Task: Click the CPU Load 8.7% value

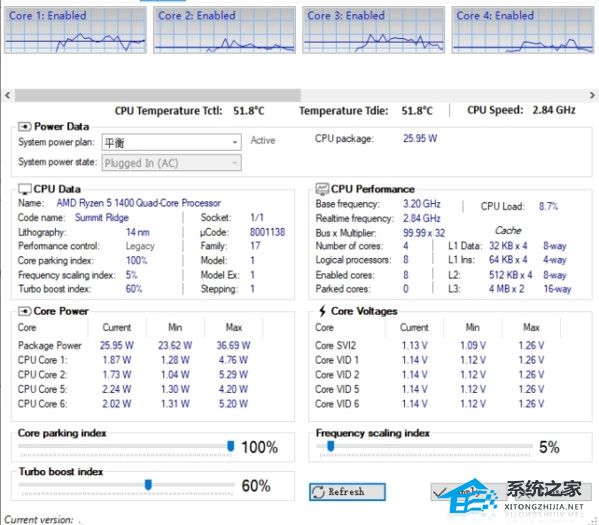Action: pyautogui.click(x=548, y=206)
